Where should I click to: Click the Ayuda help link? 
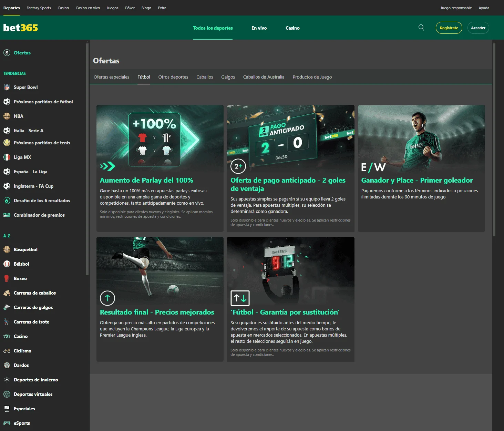[484, 8]
